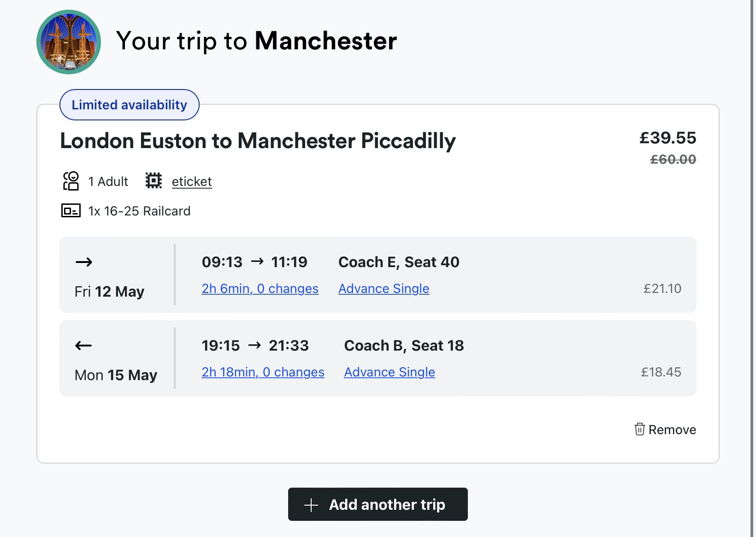Click the £39.55 total price
Image resolution: width=756 pixels, height=537 pixels.
[667, 137]
